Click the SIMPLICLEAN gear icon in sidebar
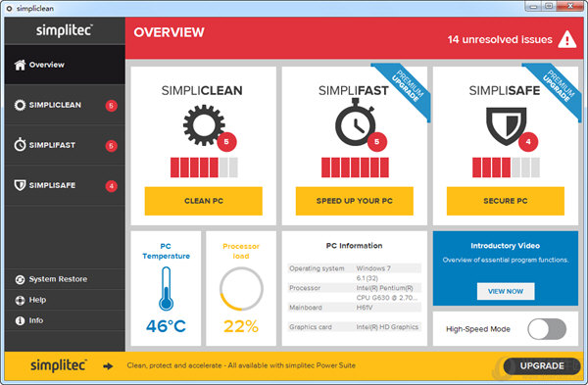This screenshot has width=588, height=385. [x=20, y=105]
